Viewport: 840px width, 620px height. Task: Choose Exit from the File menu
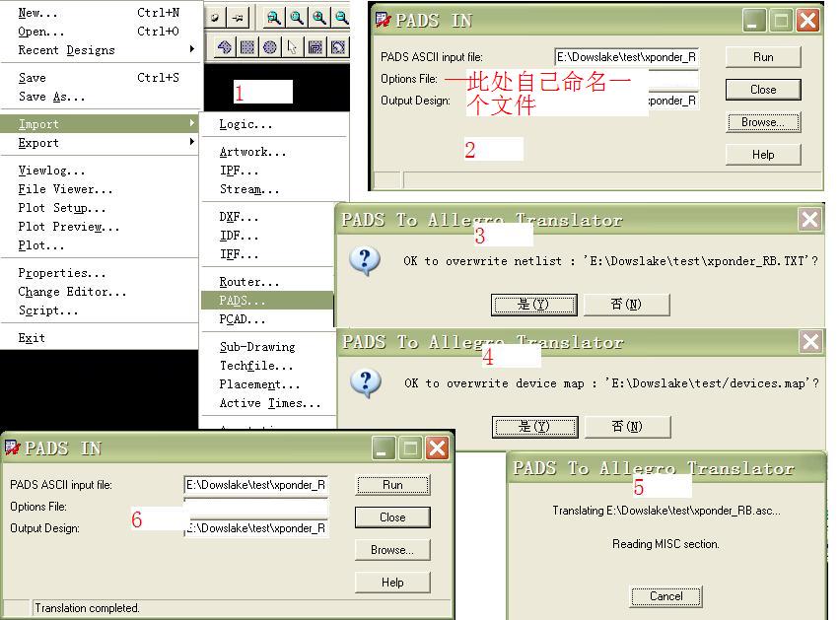[x=101, y=338]
